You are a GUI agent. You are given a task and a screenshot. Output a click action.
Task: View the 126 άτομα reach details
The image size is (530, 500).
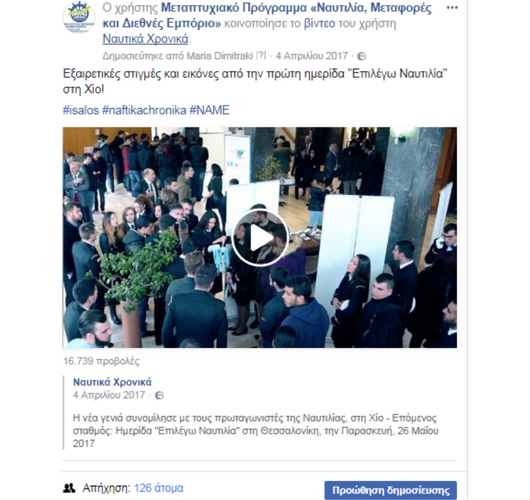pyautogui.click(x=159, y=488)
